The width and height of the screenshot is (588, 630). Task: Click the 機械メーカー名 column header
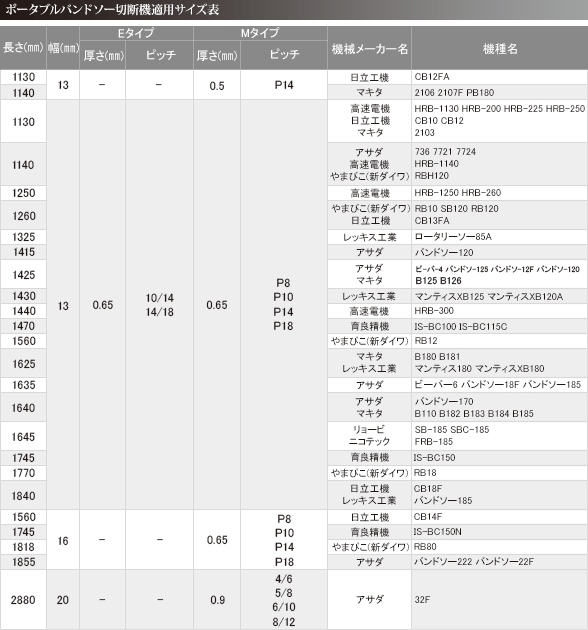(x=369, y=48)
